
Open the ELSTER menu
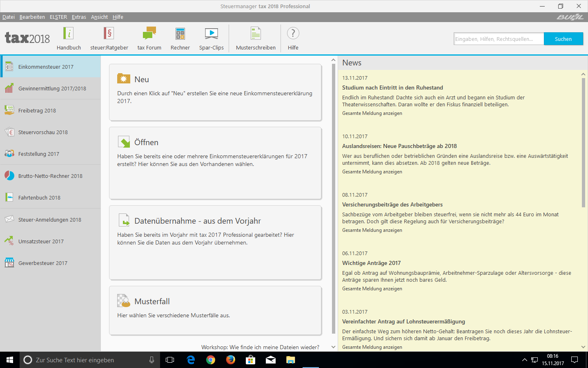pyautogui.click(x=58, y=17)
